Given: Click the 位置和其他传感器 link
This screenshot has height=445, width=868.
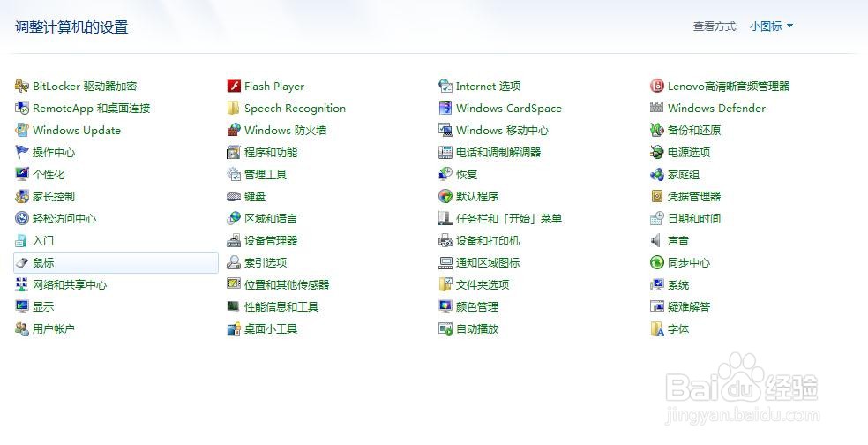Looking at the screenshot, I should 287,285.
